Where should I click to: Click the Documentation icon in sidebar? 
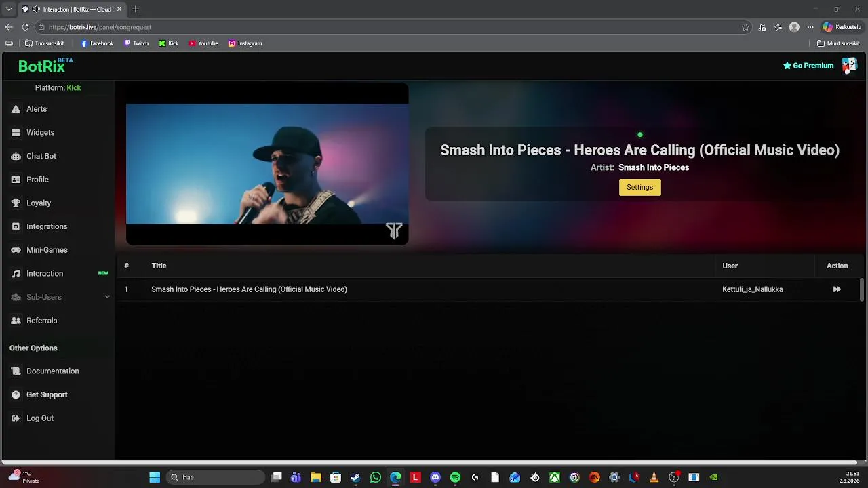point(16,371)
